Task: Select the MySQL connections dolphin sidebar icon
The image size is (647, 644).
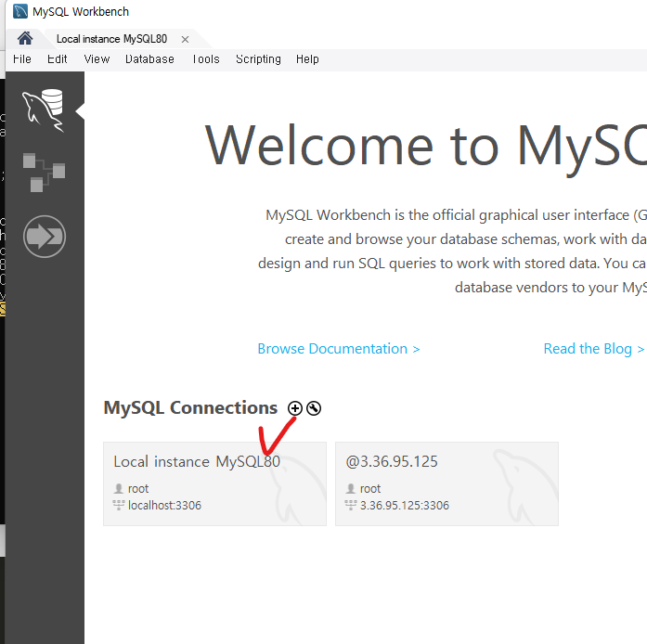Action: pos(44,110)
